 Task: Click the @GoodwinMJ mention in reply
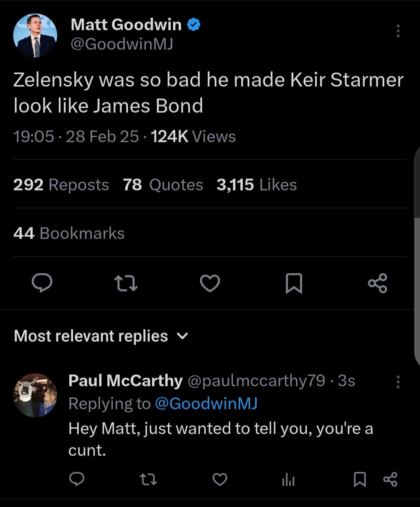click(x=206, y=404)
